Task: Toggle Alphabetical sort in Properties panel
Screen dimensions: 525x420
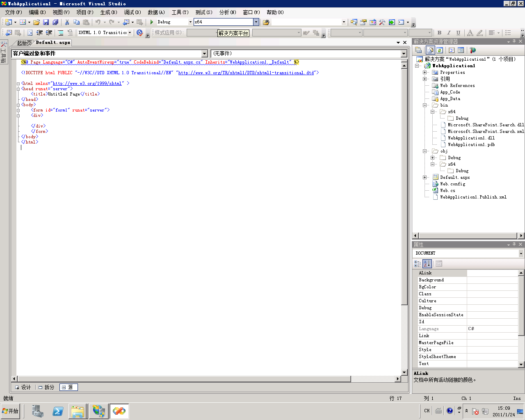Action: 427,264
